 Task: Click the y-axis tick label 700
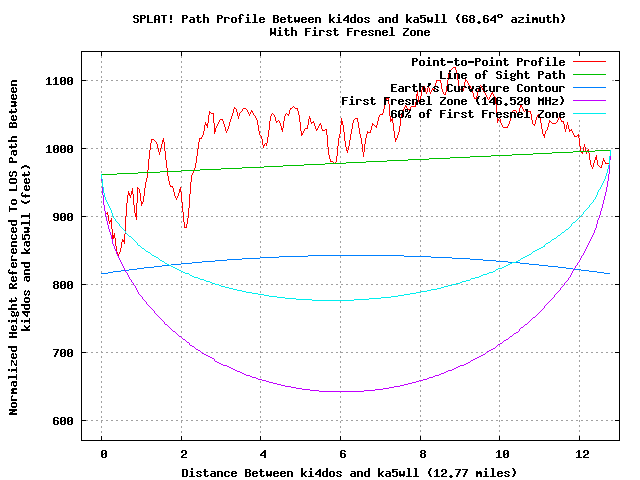63,353
